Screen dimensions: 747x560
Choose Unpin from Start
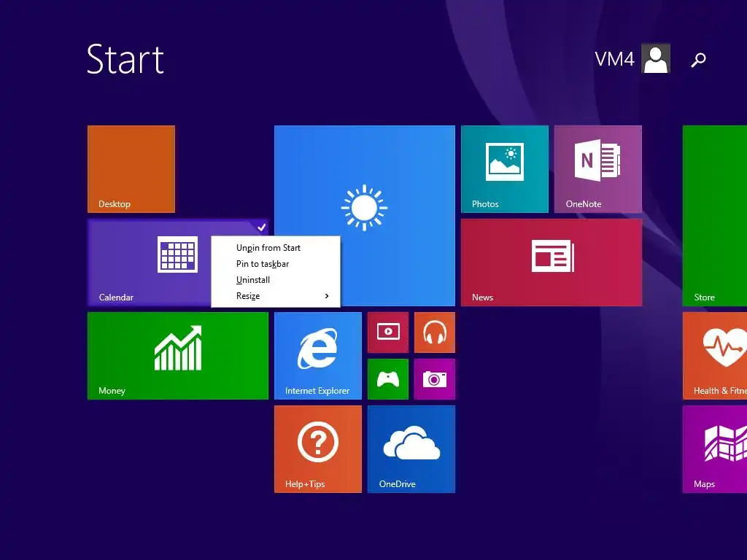pos(275,248)
